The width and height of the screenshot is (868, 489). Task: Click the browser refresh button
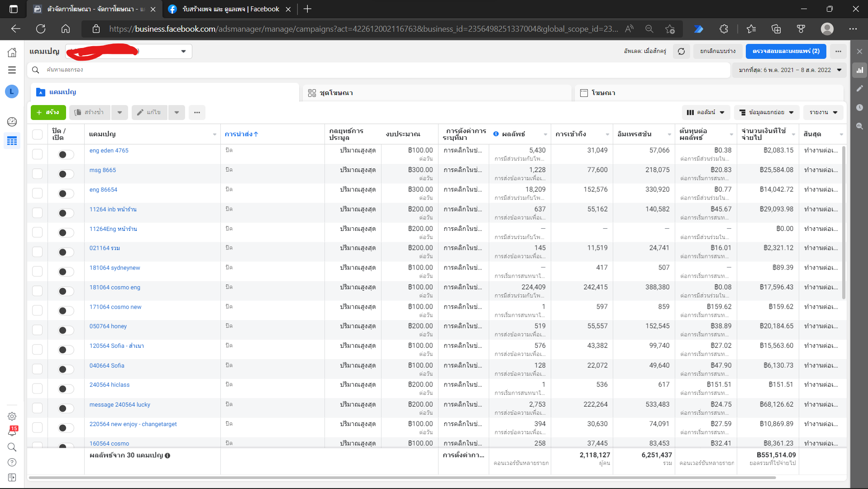pos(41,29)
